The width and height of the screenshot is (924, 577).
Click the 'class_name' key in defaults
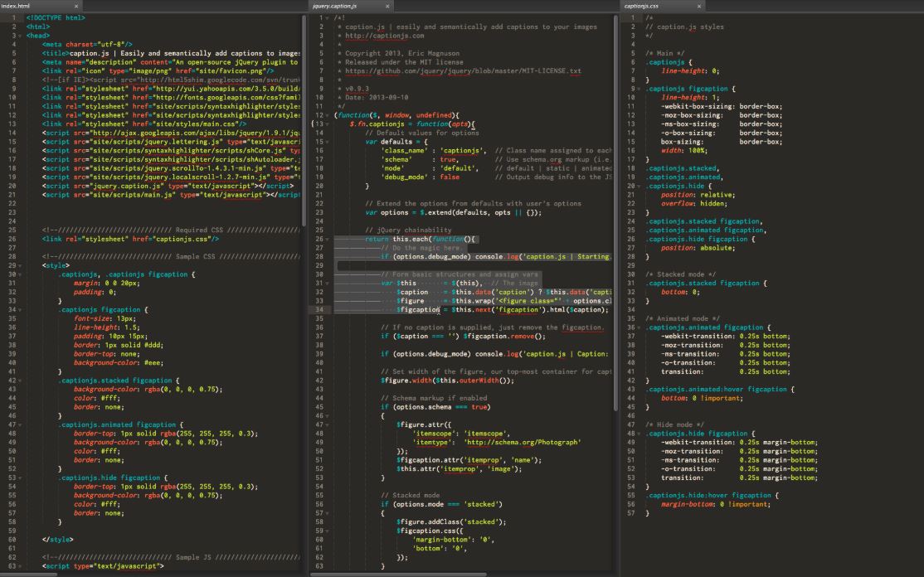tap(404, 151)
